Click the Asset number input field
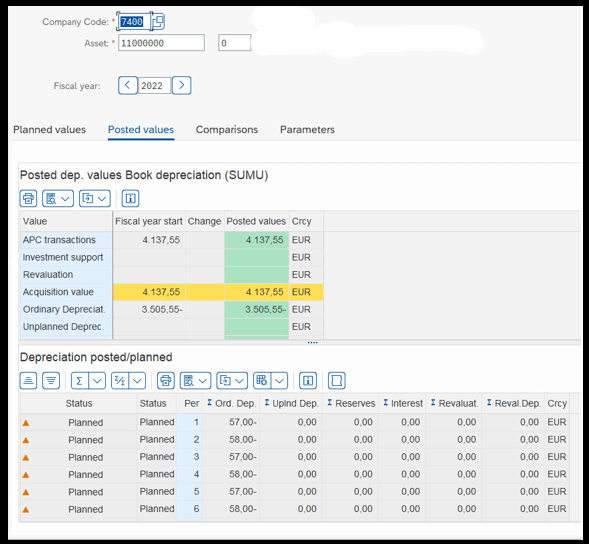 162,43
